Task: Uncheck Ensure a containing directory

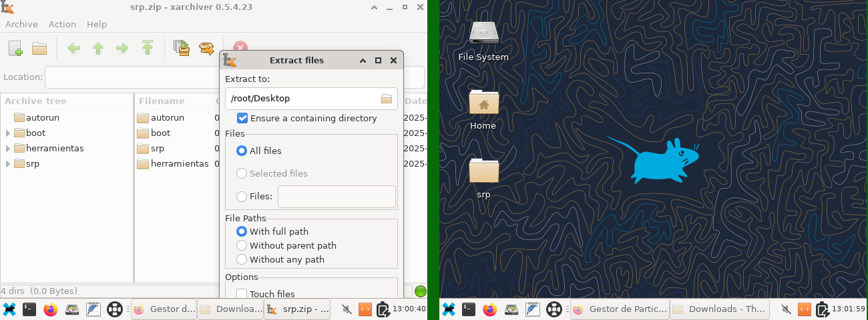Action: [x=242, y=118]
